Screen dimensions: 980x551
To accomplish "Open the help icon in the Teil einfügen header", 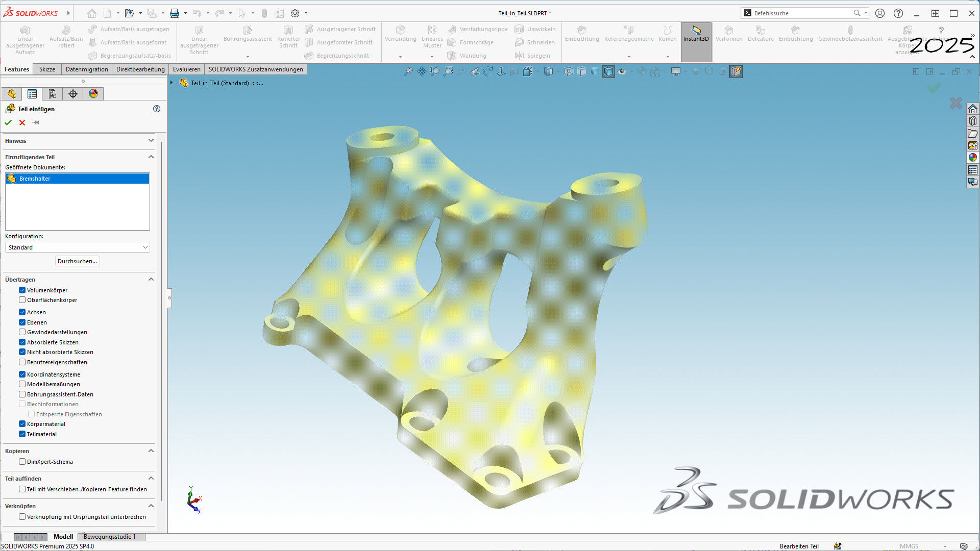I will coord(157,109).
